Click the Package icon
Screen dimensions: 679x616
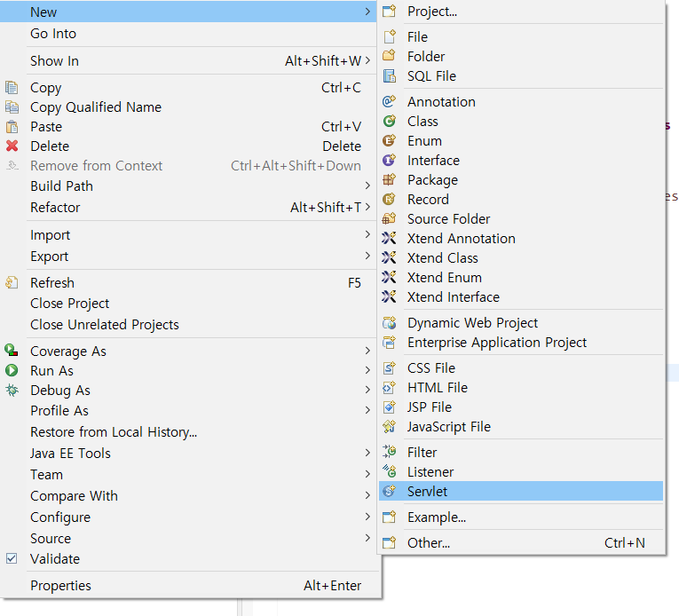pyautogui.click(x=389, y=179)
